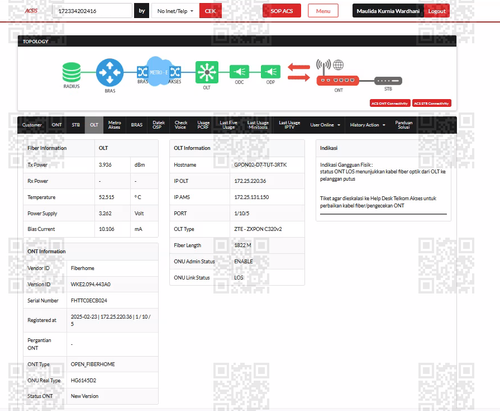
Task: Select the ODC icon in topology
Action: (x=239, y=72)
